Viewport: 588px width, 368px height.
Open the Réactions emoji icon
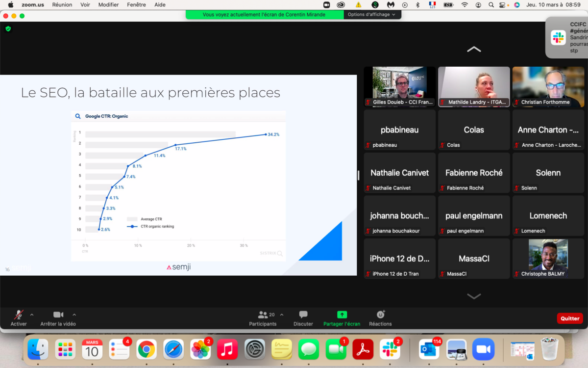click(x=380, y=315)
